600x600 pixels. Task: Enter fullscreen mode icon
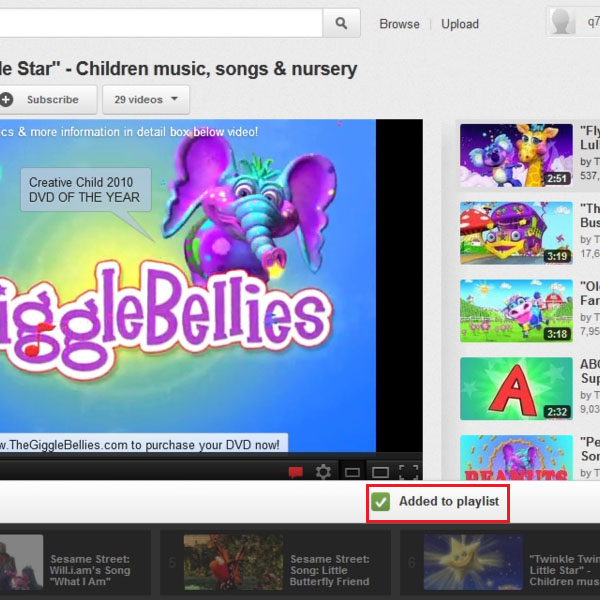tap(408, 472)
